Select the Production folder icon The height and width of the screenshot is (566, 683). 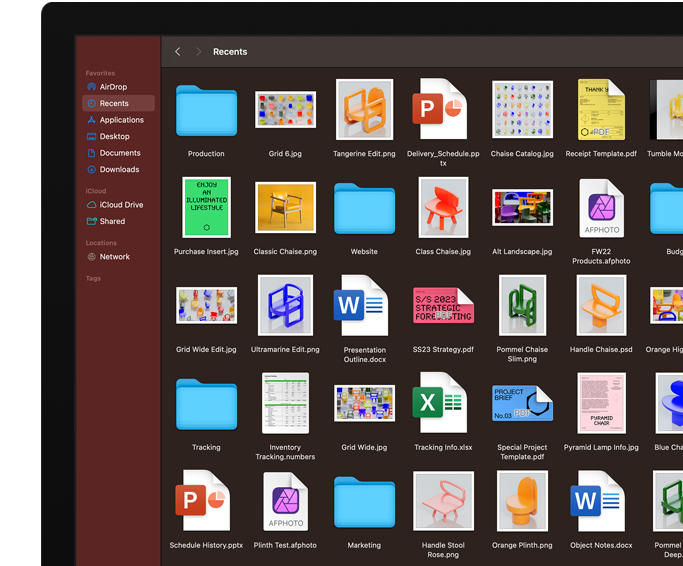pos(206,111)
